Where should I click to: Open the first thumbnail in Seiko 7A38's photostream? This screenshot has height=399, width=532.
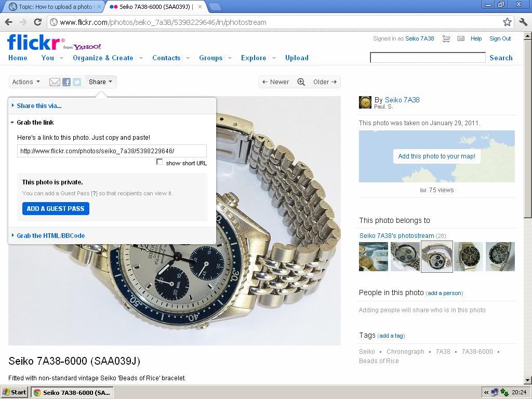tap(373, 257)
